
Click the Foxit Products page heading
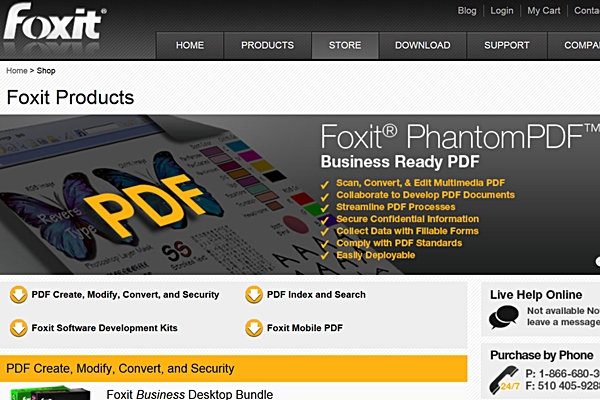coord(70,97)
